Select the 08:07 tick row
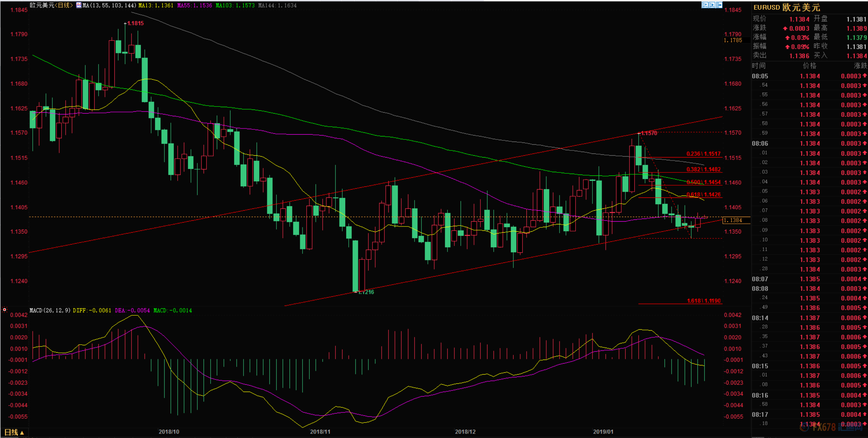The image size is (868, 438). (x=809, y=279)
